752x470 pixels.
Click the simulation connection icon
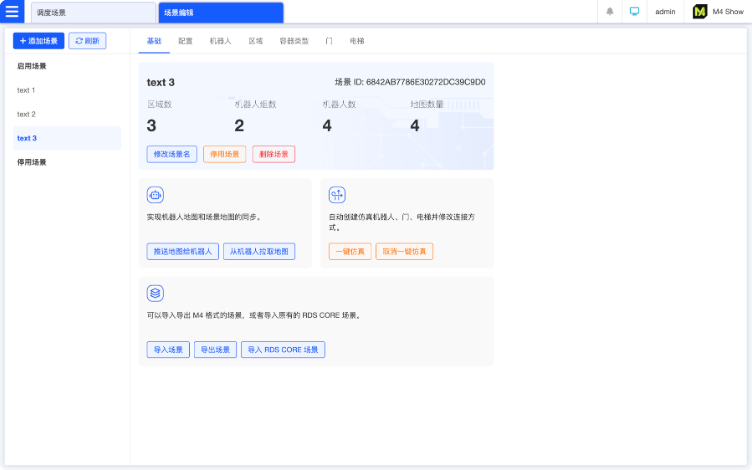[337, 194]
